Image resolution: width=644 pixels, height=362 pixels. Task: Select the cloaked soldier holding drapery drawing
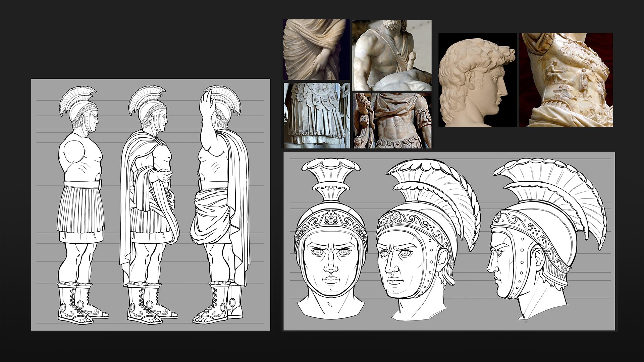point(150,205)
